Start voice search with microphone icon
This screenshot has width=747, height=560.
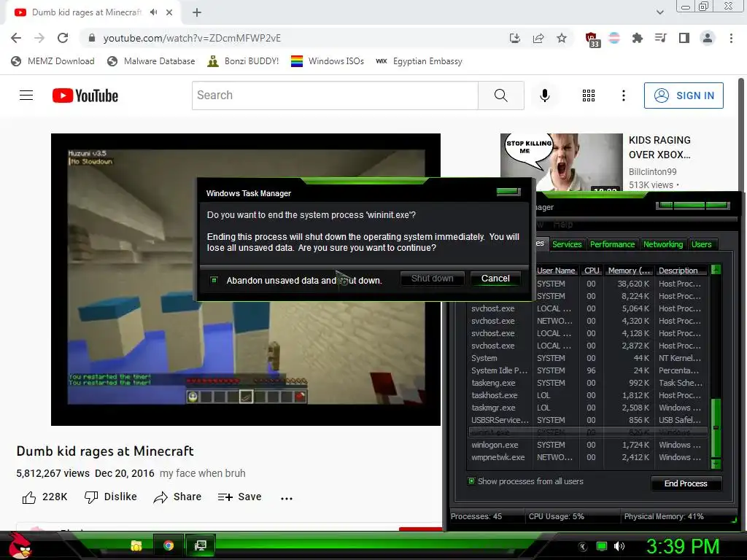544,96
